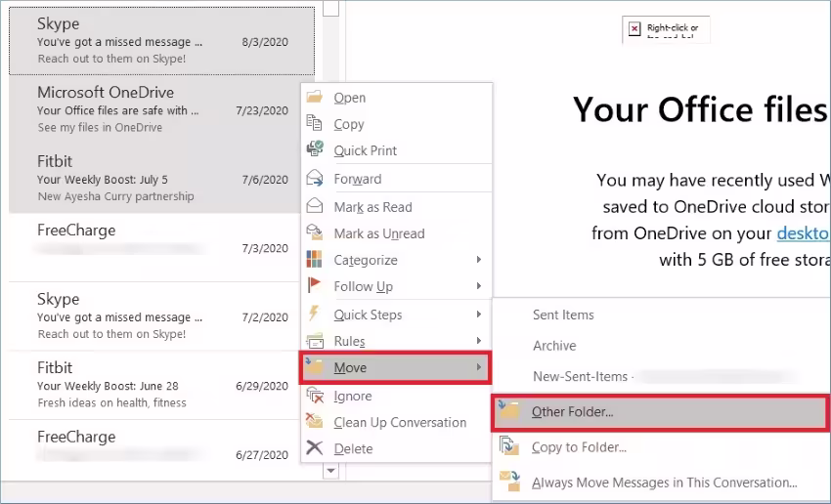Click the blocked image placeholder icon

pyautogui.click(x=634, y=28)
